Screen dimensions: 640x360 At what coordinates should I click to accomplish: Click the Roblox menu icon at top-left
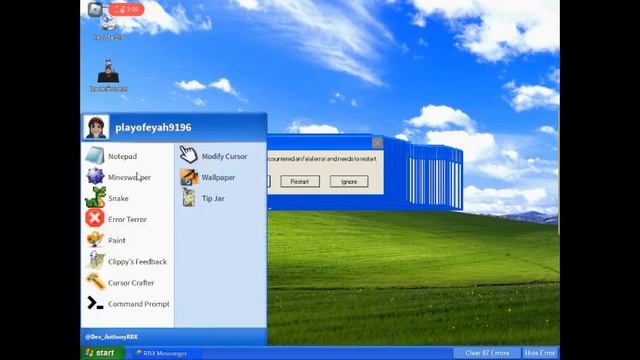(96, 9)
